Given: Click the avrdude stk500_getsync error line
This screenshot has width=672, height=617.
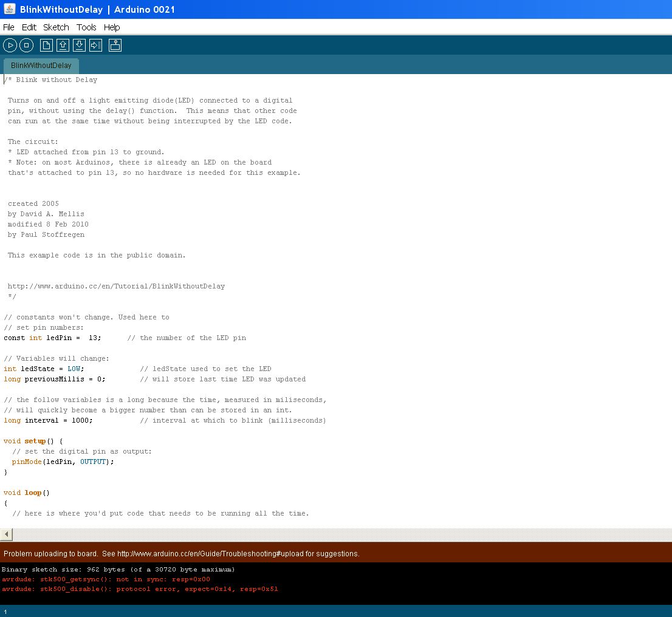Looking at the screenshot, I should pos(106,579).
